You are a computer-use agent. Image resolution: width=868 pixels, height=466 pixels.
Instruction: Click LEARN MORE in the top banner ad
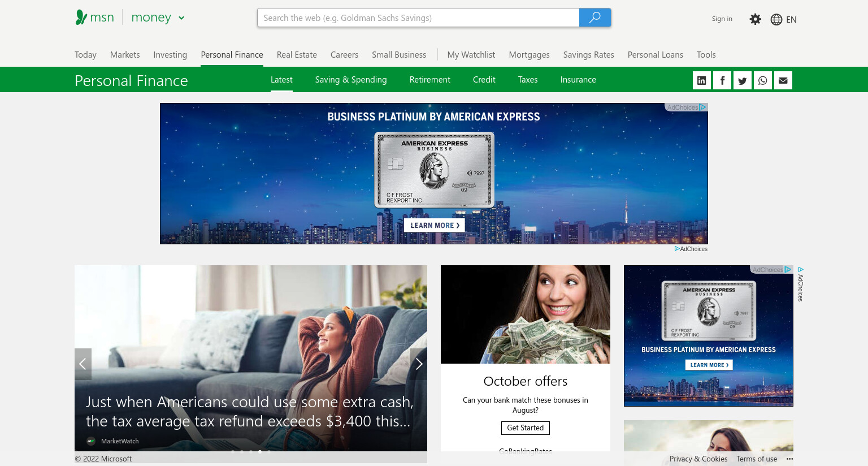click(x=435, y=225)
